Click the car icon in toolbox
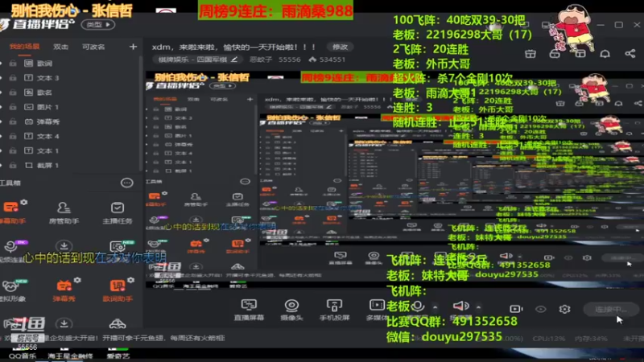This screenshot has height=362, width=644. click(117, 324)
